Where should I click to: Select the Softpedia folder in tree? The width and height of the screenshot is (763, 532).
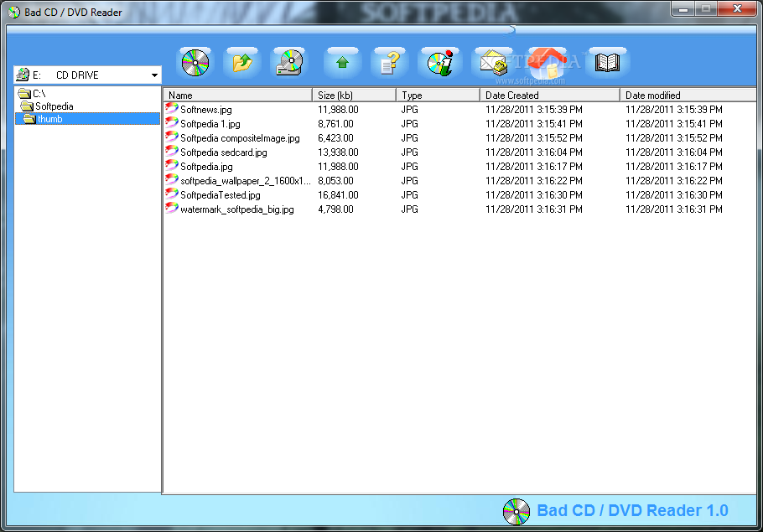coord(47,106)
